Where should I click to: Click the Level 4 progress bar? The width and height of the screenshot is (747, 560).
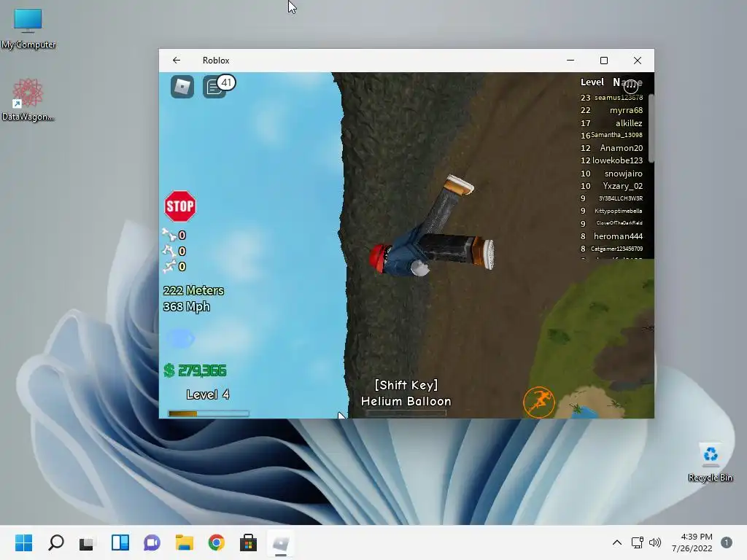[209, 413]
